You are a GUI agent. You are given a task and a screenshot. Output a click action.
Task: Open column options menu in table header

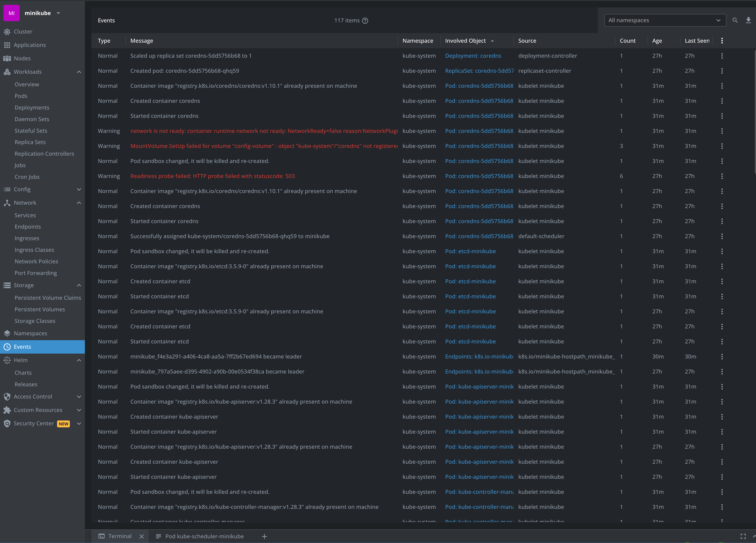pos(722,41)
